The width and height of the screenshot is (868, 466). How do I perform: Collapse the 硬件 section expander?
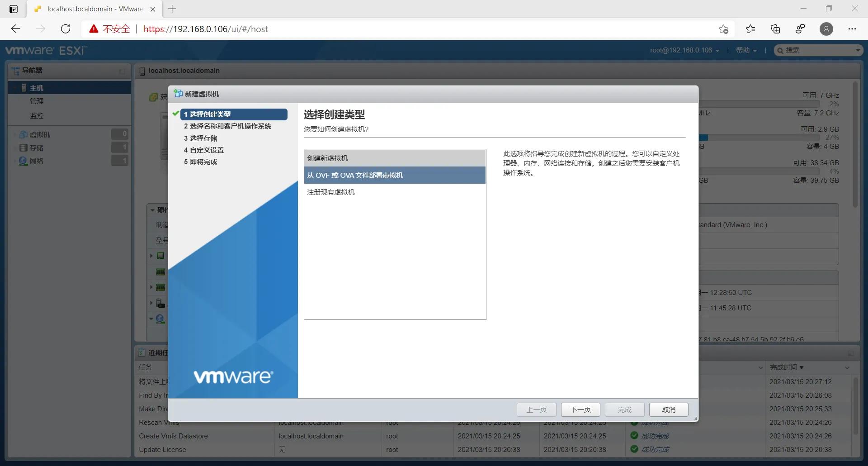pos(151,209)
